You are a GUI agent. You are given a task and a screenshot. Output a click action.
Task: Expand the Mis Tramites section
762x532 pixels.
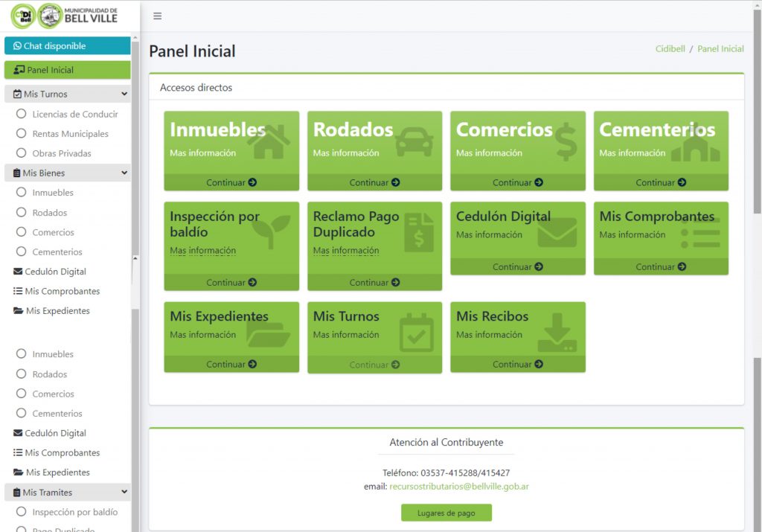(x=123, y=492)
